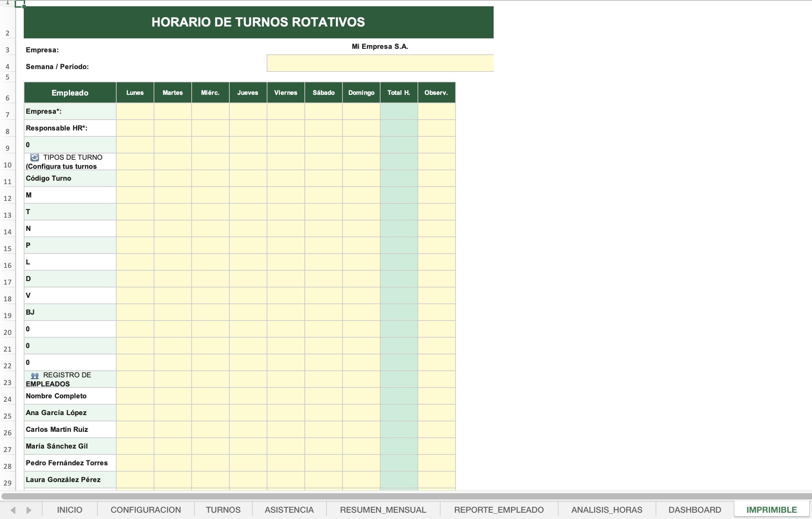The height and width of the screenshot is (519, 812).
Task: Click the yellow Semana / Período input cell
Action: coord(380,63)
